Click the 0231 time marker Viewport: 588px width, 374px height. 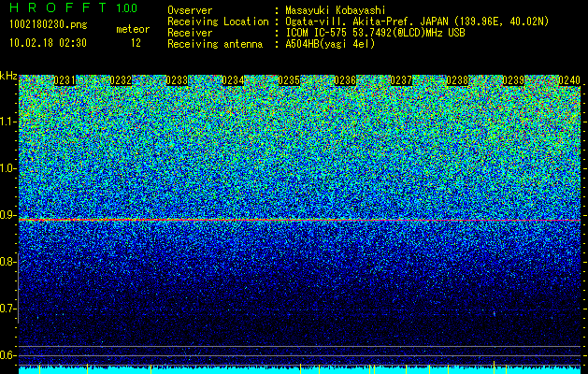(65, 80)
